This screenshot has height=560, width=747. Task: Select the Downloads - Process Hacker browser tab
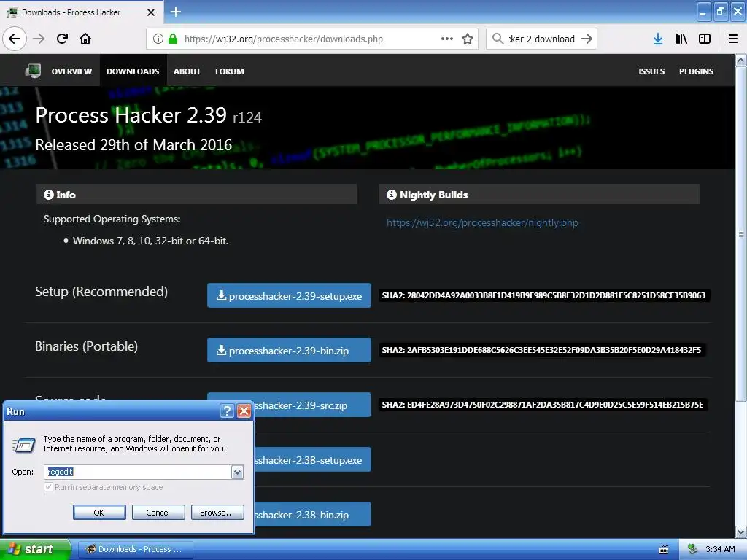(x=81, y=12)
